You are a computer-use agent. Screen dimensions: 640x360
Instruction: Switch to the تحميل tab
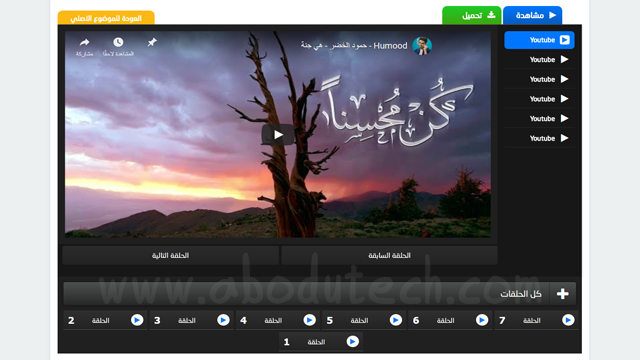pos(472,16)
